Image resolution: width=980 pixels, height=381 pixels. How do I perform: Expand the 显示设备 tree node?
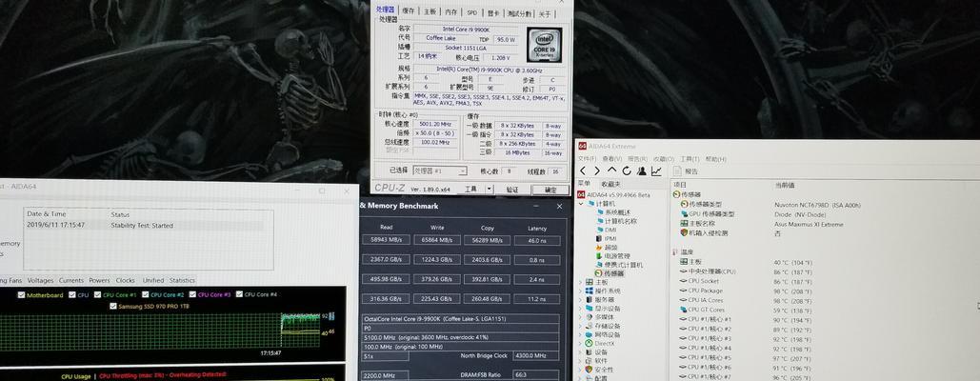[x=581, y=309]
